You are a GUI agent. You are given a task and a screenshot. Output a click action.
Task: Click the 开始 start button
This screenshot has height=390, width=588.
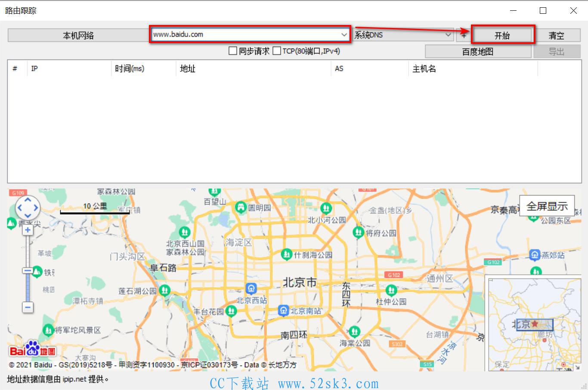502,35
